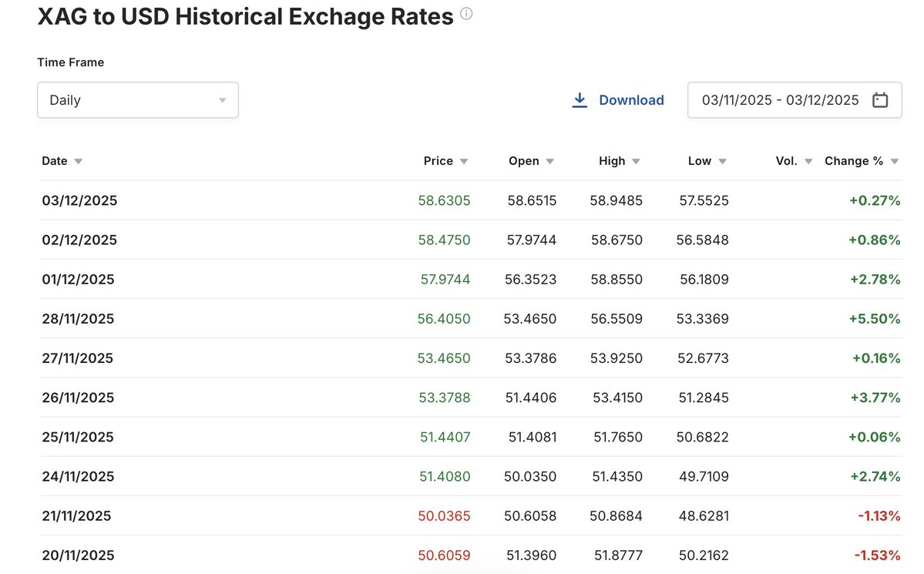
Task: Select the date 02/12/2025
Action: coord(79,240)
